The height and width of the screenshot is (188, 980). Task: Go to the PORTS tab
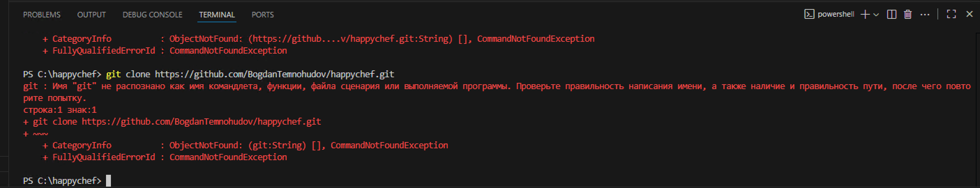[x=263, y=15]
